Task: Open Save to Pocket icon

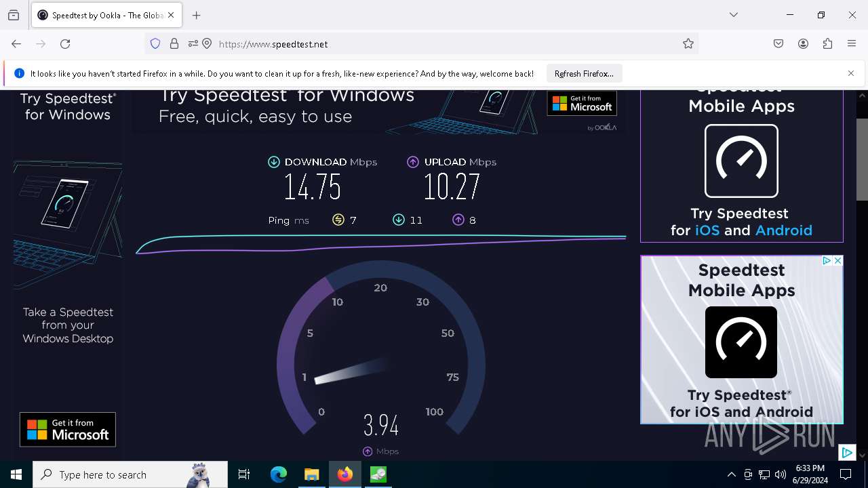Action: pyautogui.click(x=778, y=44)
